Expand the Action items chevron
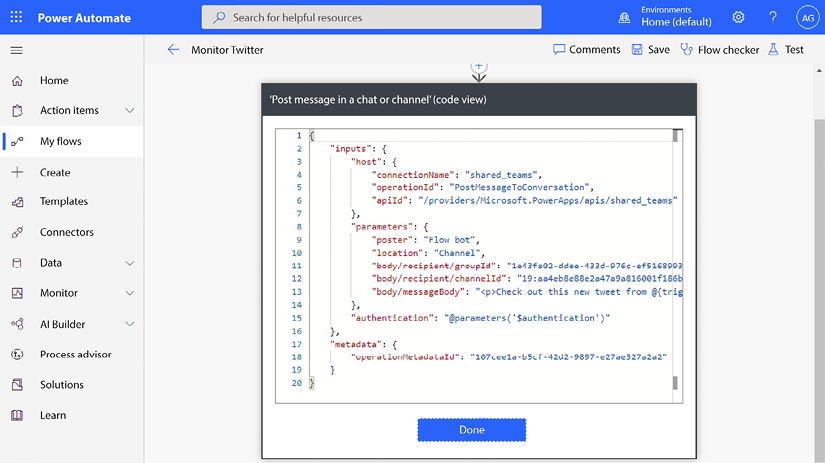Viewport: 825px width, 463px height. 129,110
